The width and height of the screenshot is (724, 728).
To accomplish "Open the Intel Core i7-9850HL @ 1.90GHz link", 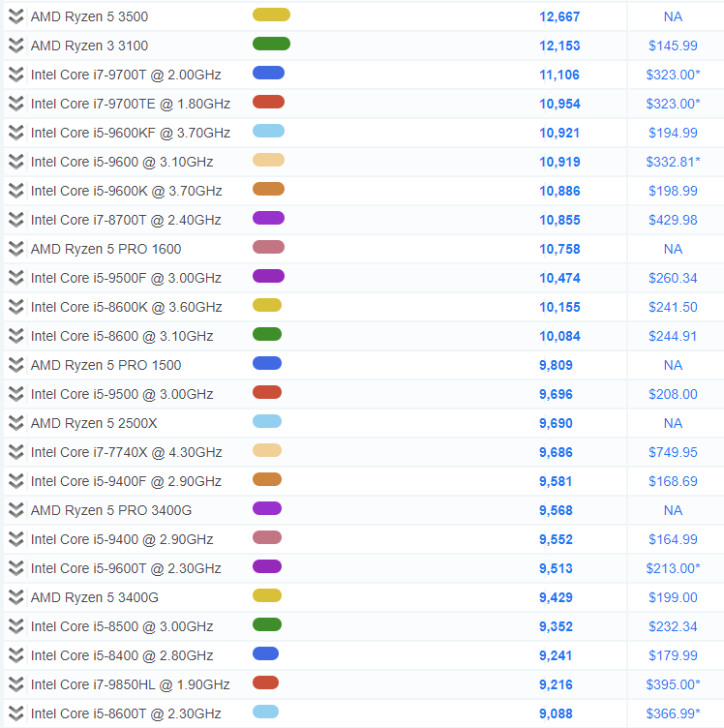I will point(131,684).
